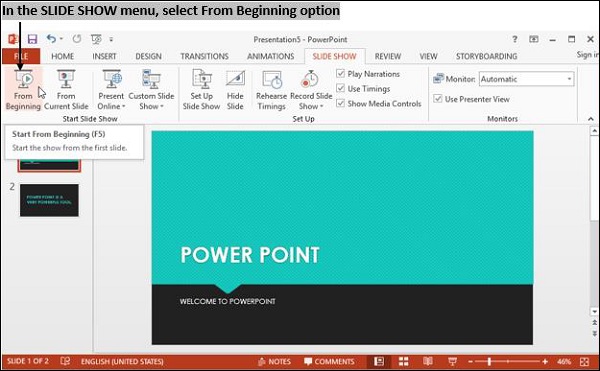Expand Undo history dropdown arrow
The width and height of the screenshot is (600, 371).
point(61,39)
